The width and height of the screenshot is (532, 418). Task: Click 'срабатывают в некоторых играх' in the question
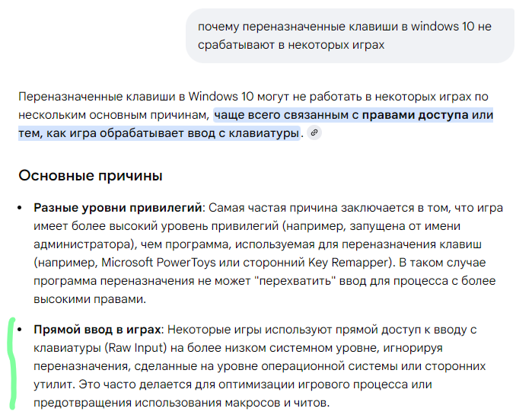coord(291,45)
